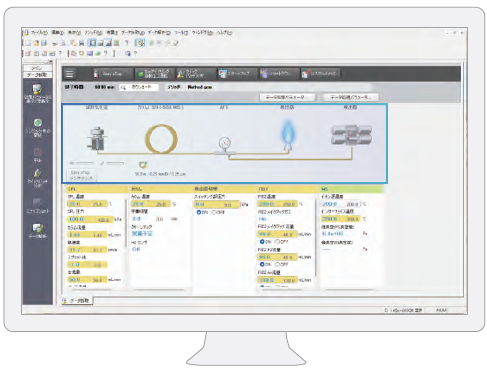Select the データ採取 tab at window bottom
Screen dimensions: 487x368
tap(77, 301)
